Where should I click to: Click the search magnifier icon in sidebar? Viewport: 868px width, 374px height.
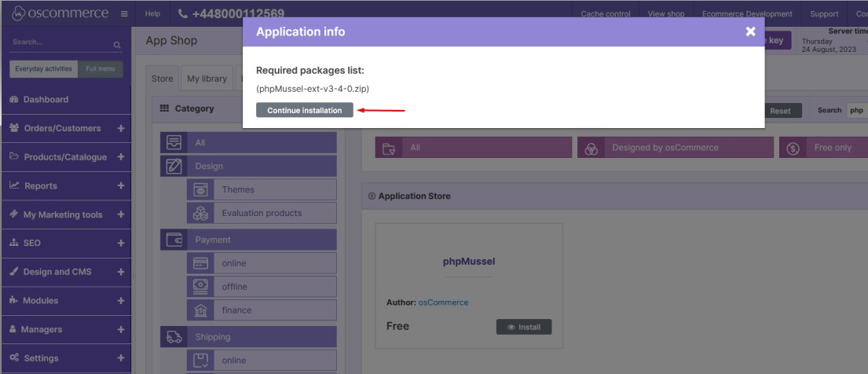[117, 45]
